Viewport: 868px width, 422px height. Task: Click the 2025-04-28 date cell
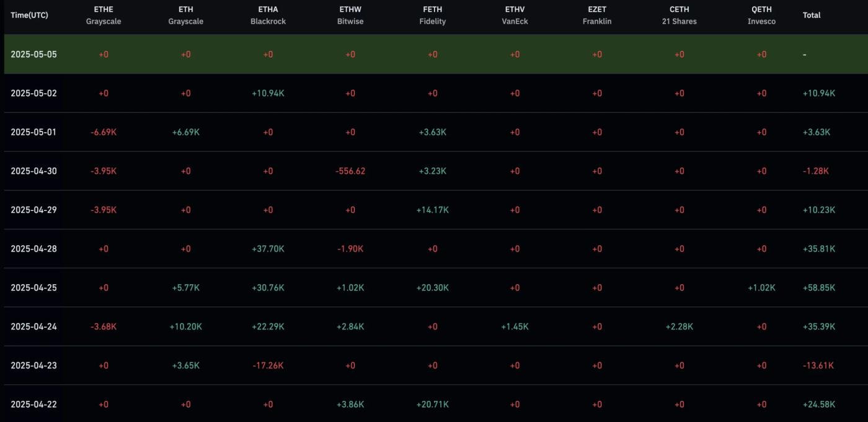pos(33,249)
